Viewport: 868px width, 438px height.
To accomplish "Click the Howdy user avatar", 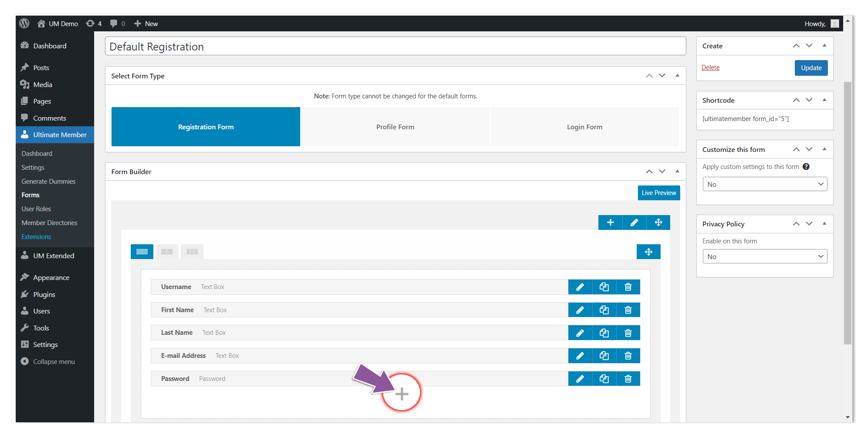I will click(x=835, y=24).
